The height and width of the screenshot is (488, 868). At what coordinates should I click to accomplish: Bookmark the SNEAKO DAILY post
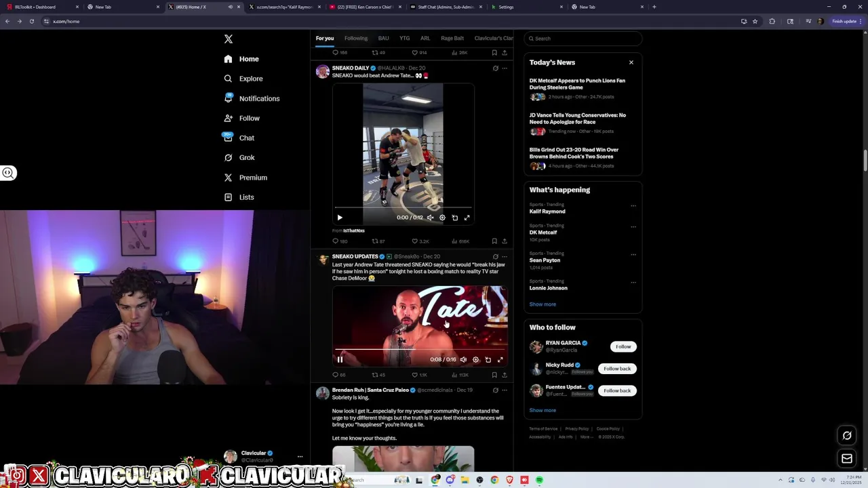494,241
